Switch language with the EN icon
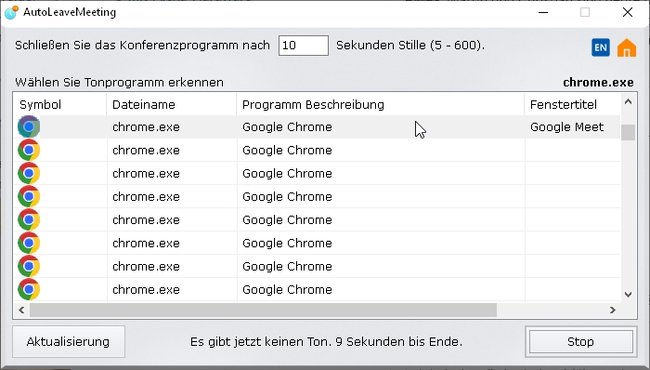Image resolution: width=650 pixels, height=370 pixels. pos(600,47)
